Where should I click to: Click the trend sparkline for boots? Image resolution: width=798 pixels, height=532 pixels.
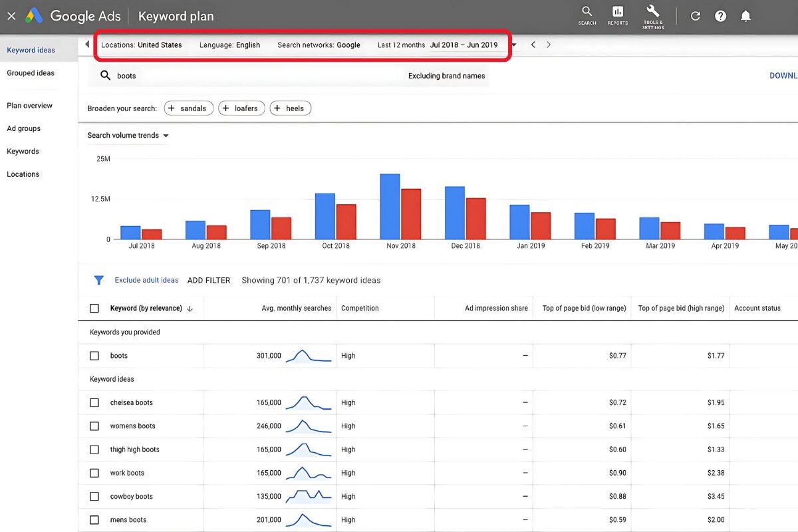click(x=309, y=356)
